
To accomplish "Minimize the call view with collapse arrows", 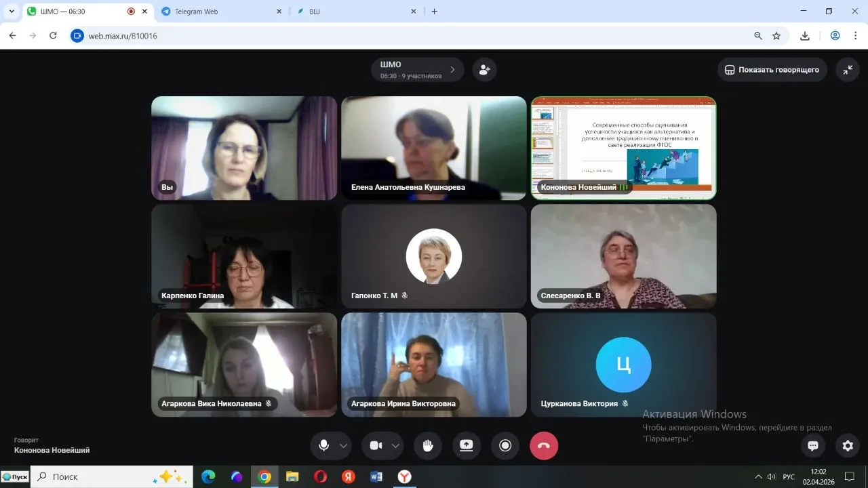I will coord(848,69).
